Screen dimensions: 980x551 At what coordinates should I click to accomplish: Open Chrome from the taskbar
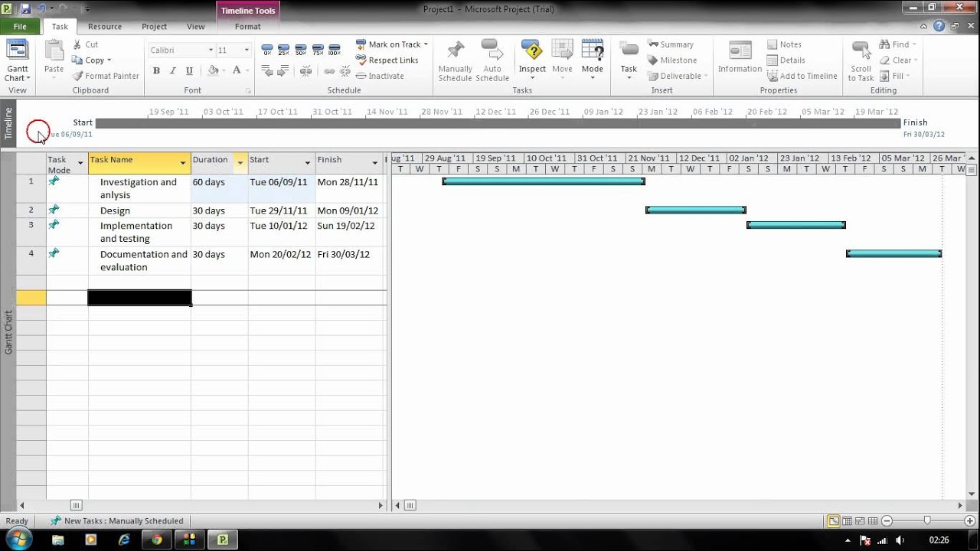click(x=157, y=540)
